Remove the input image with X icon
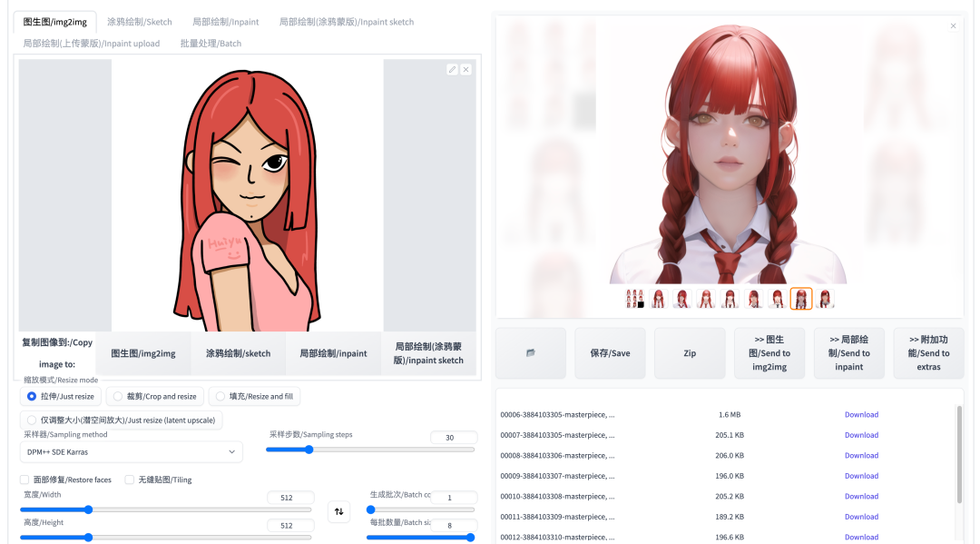The image size is (980, 544). (465, 69)
